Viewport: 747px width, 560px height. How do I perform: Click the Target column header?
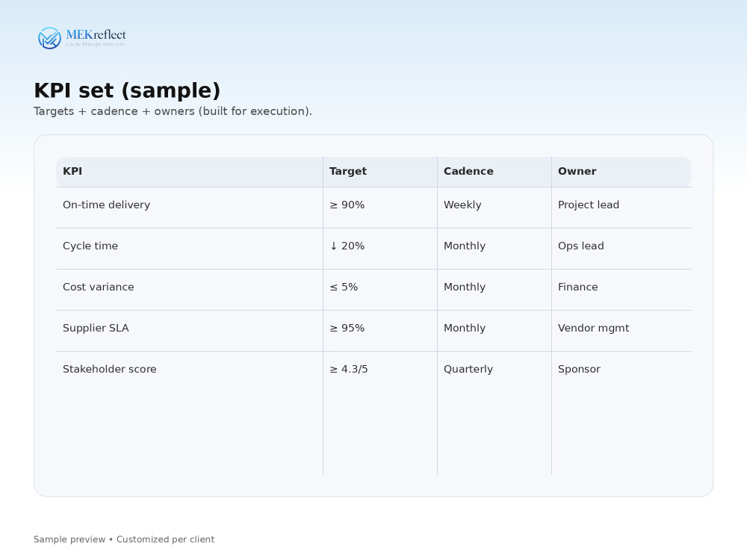coord(380,172)
